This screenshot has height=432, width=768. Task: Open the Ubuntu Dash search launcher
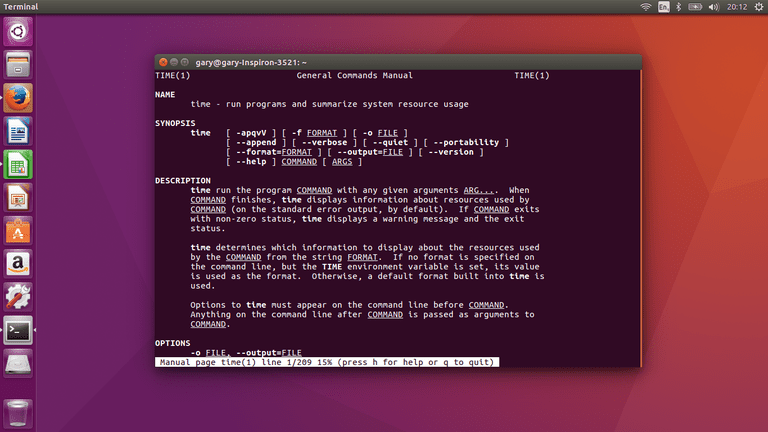(18, 33)
